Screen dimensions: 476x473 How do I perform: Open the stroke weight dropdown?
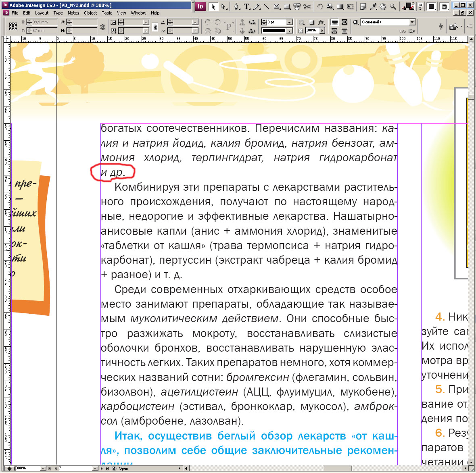coord(289,22)
